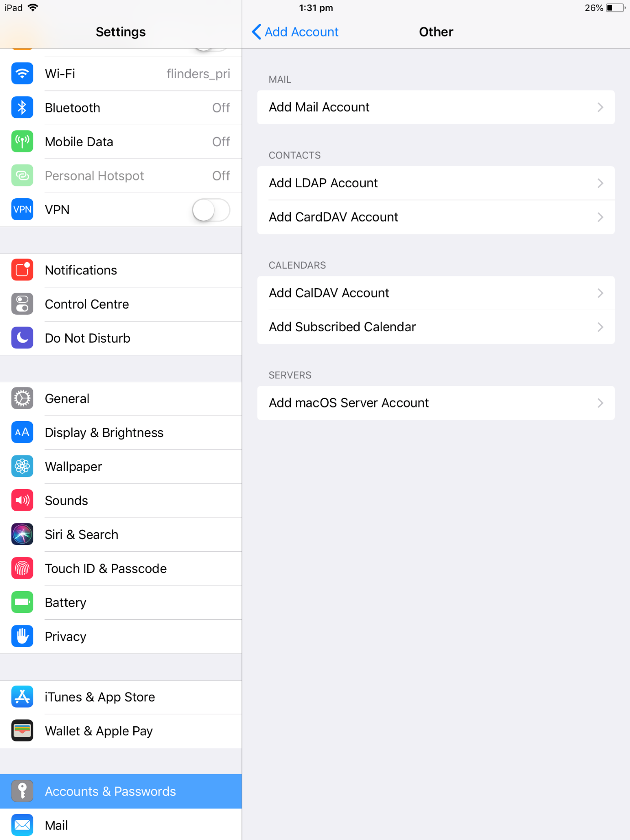630x840 pixels.
Task: Open Do Not Disturb moon icon
Action: 22,338
